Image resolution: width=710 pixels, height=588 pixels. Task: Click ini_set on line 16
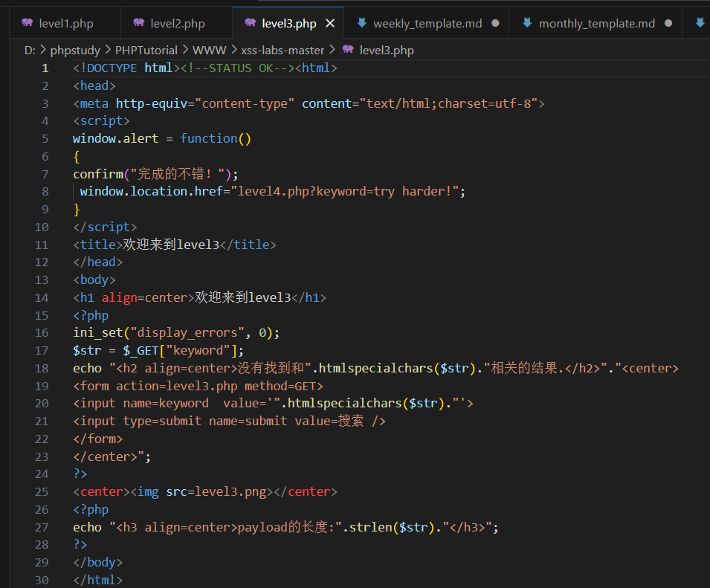98,333
